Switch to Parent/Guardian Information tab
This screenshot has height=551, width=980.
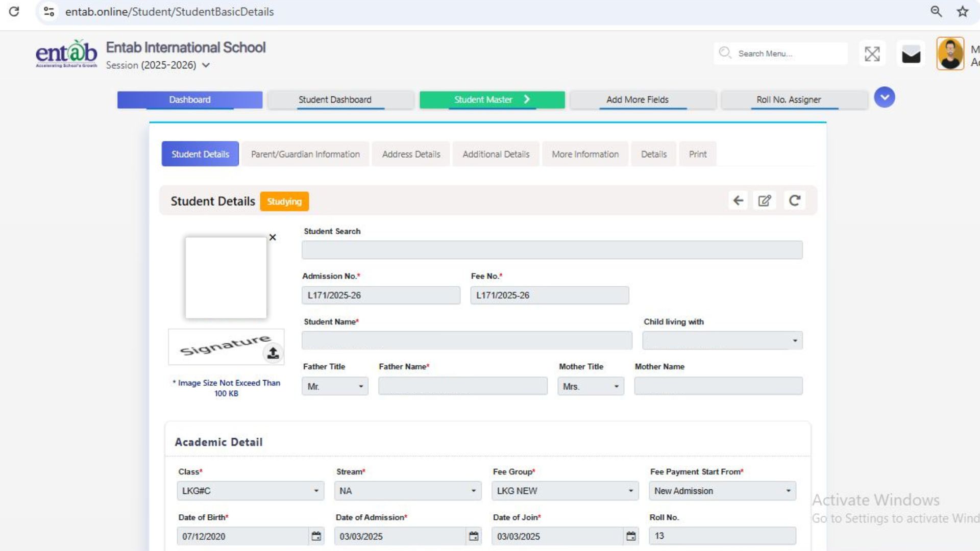[305, 154]
